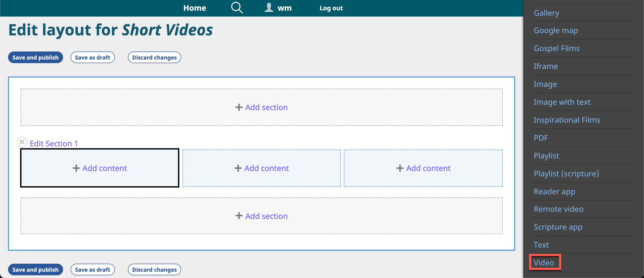Click the search magnifier icon
This screenshot has height=278, width=644.
pos(237,7)
